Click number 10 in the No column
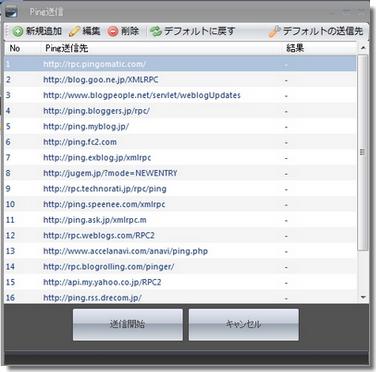The height and width of the screenshot is (372, 376). click(x=10, y=204)
